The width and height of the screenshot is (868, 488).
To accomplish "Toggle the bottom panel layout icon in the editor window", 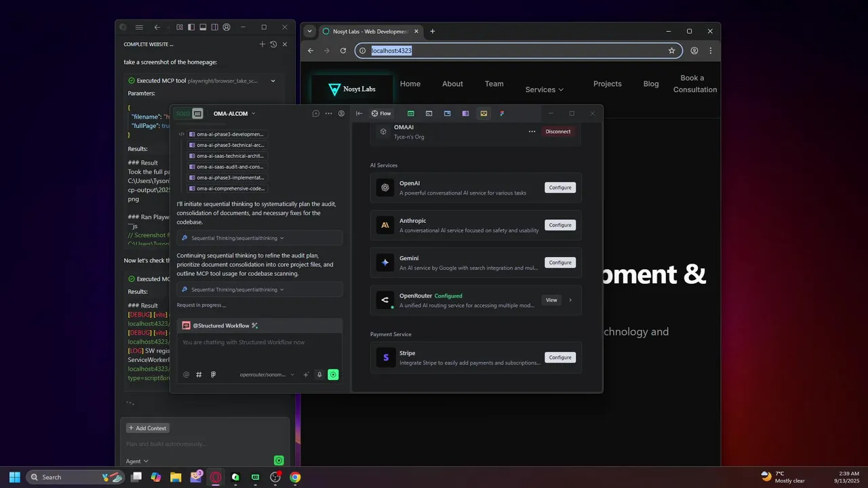I will click(x=203, y=27).
